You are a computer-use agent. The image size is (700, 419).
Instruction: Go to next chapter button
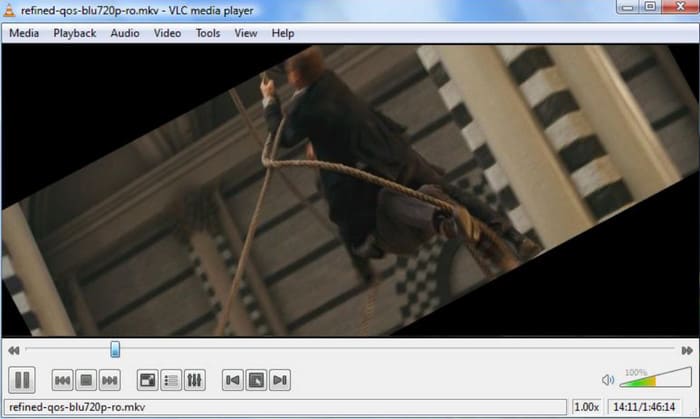pos(280,380)
